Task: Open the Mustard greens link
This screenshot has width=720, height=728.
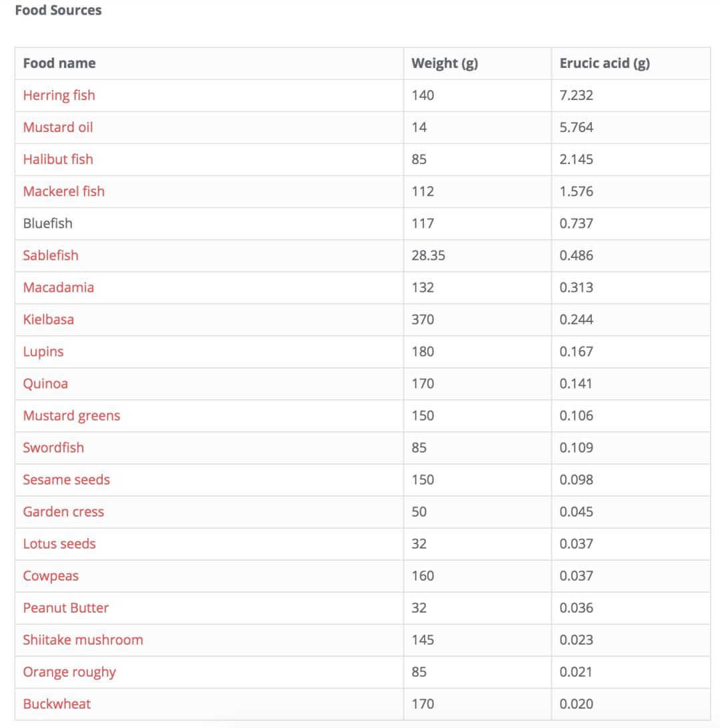Action: pyautogui.click(x=71, y=415)
